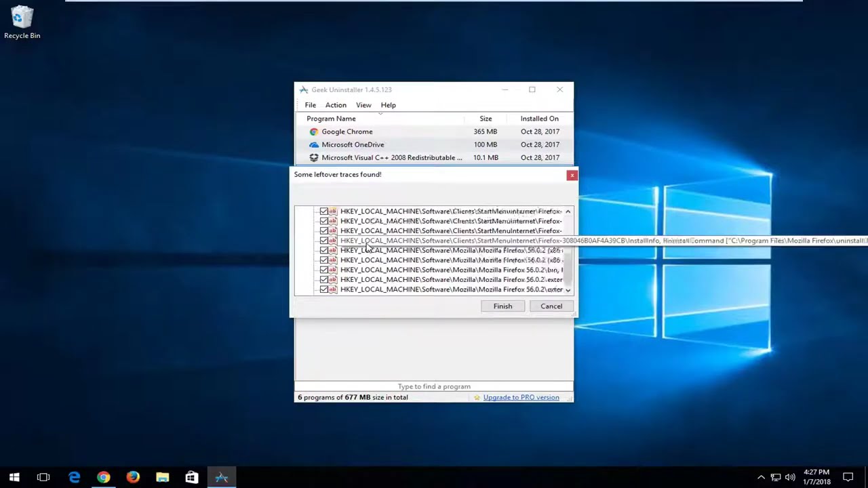868x488 pixels.
Task: Select the Recycle Bin desktop icon
Action: (x=22, y=22)
